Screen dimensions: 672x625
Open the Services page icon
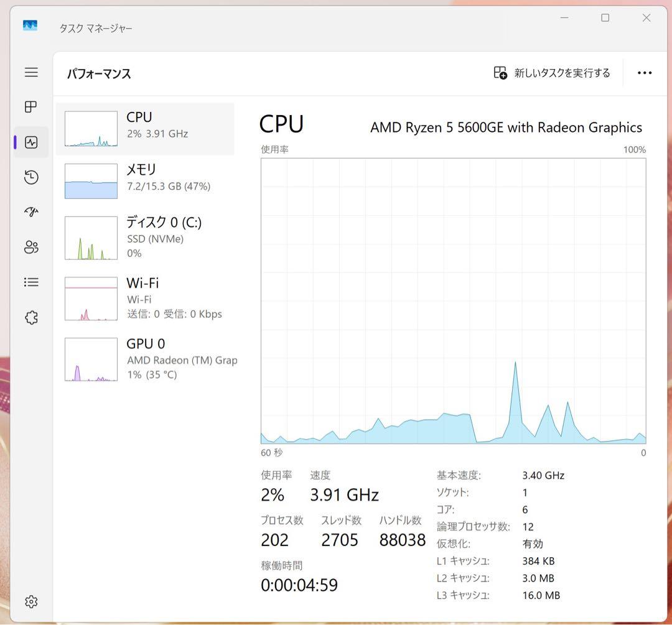click(30, 317)
